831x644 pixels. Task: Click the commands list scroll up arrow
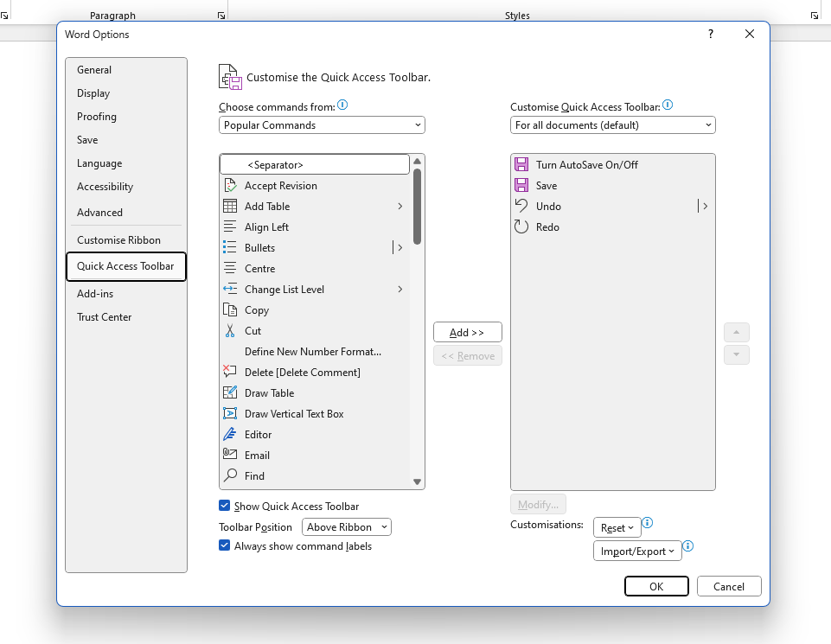[417, 161]
